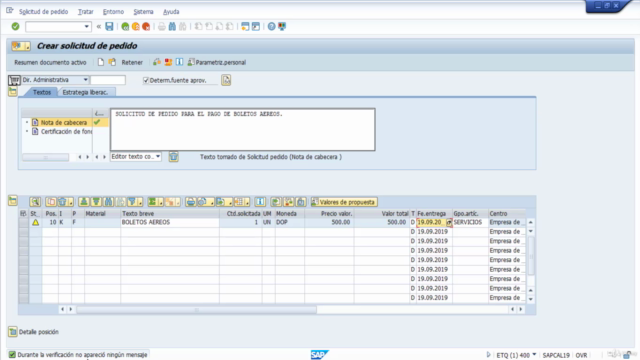Collapse the item overview with its folder icon
This screenshot has width=640, height=360.
[13, 200]
